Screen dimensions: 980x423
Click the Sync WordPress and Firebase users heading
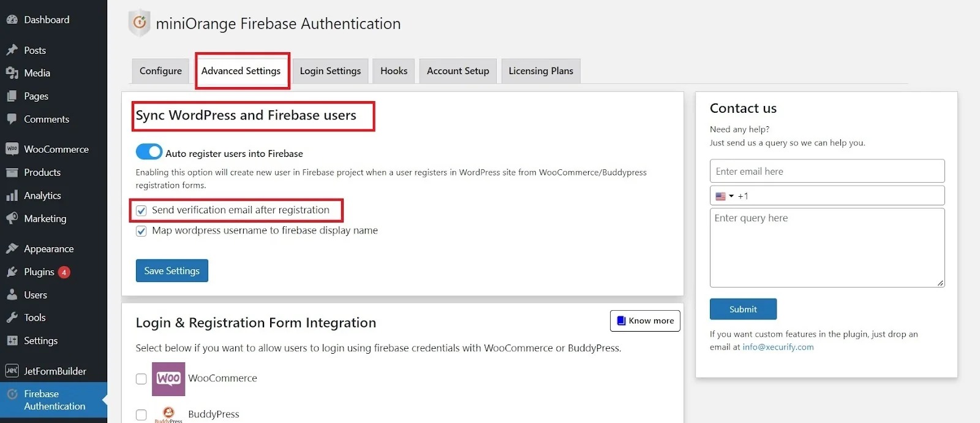[246, 115]
